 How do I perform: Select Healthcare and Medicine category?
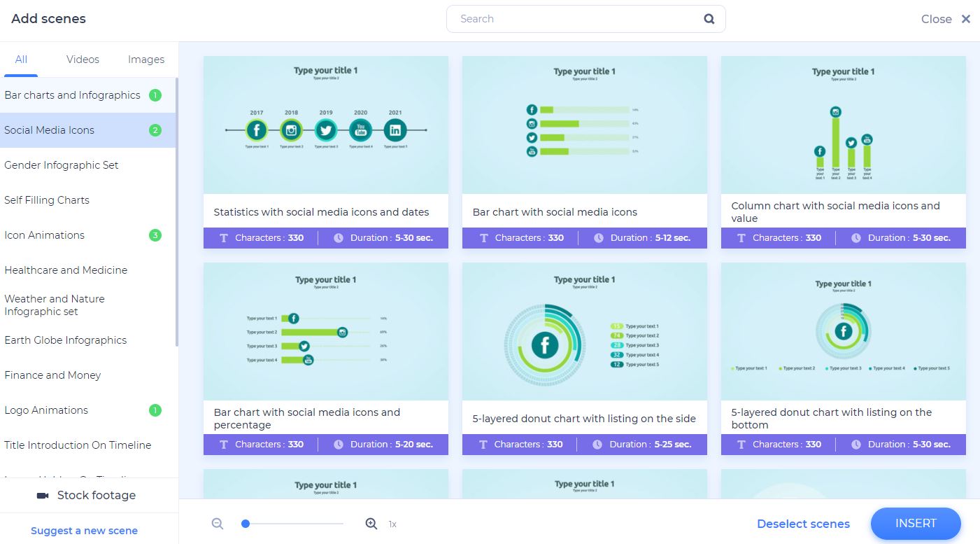pyautogui.click(x=66, y=270)
